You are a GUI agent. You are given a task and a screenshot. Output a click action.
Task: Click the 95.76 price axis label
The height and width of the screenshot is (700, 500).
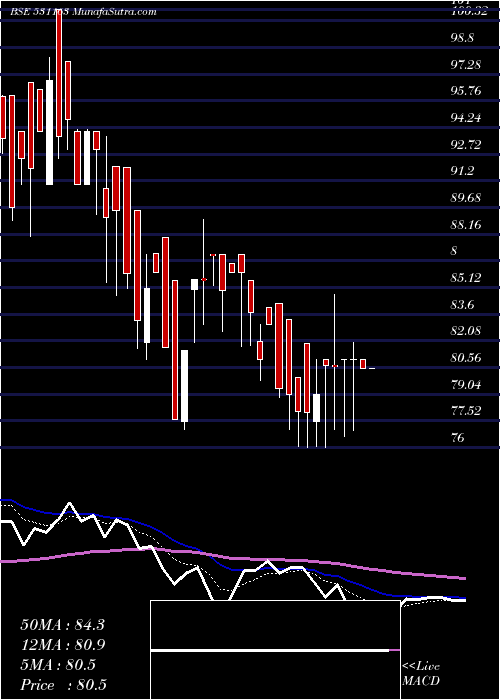click(x=466, y=91)
